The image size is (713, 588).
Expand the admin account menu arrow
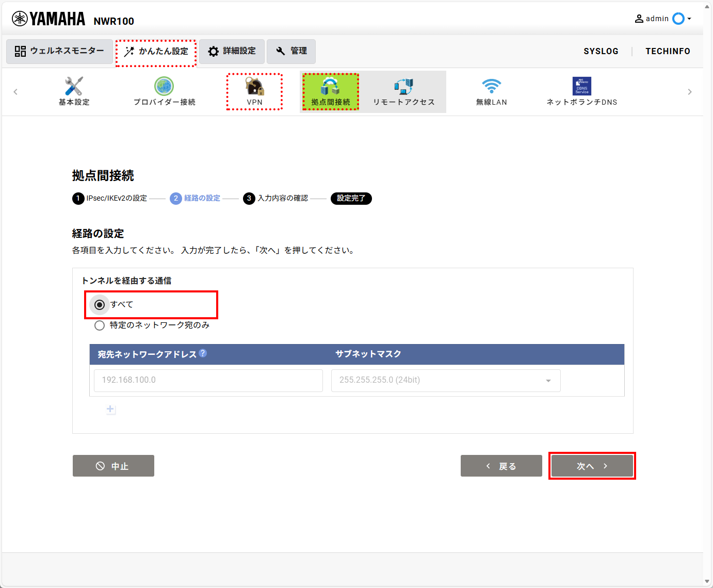tap(689, 19)
